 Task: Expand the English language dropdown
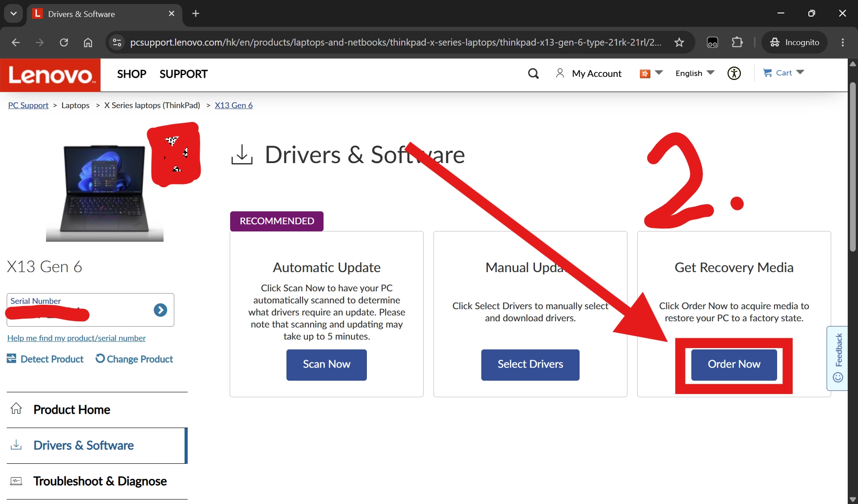695,73
